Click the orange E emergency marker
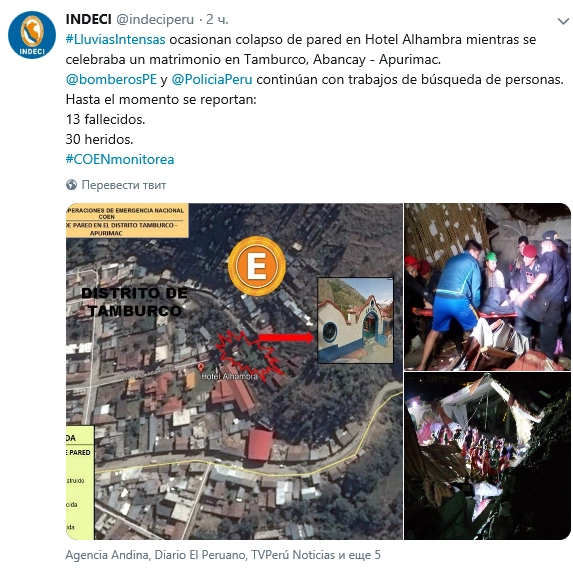 tap(257, 266)
